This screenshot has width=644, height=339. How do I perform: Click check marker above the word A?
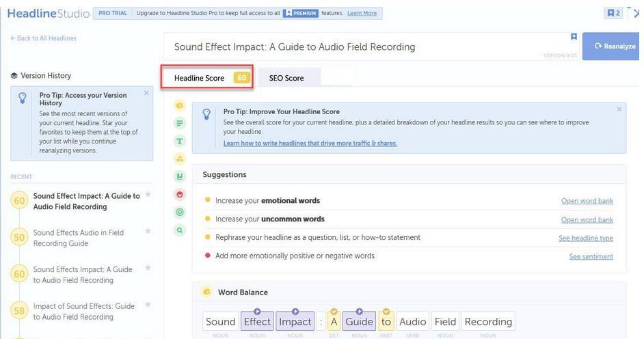[x=334, y=312]
